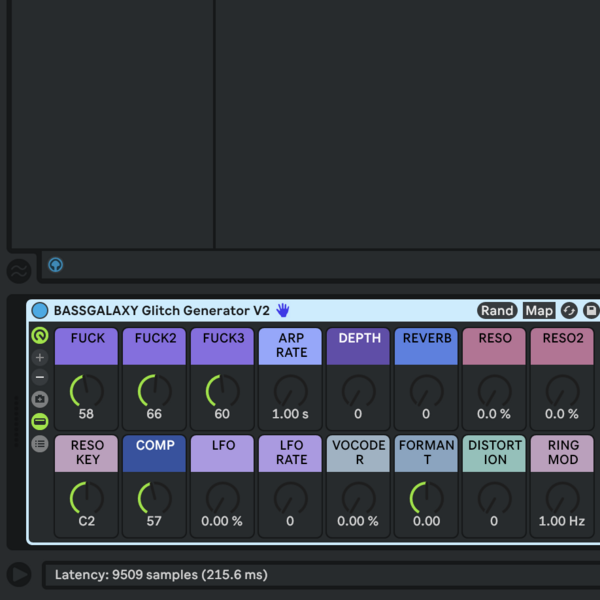Select the RING MOD label header
The height and width of the screenshot is (600, 600).
(562, 453)
